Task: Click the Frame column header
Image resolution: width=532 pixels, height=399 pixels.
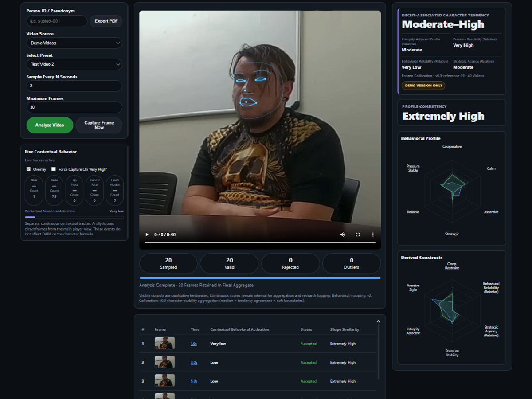Action: coord(160,329)
